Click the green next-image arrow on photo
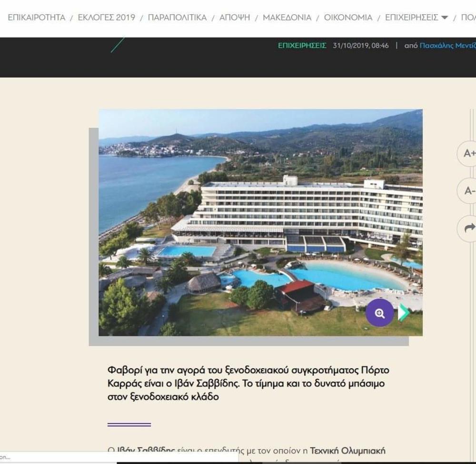The width and height of the screenshot is (476, 464). [404, 313]
